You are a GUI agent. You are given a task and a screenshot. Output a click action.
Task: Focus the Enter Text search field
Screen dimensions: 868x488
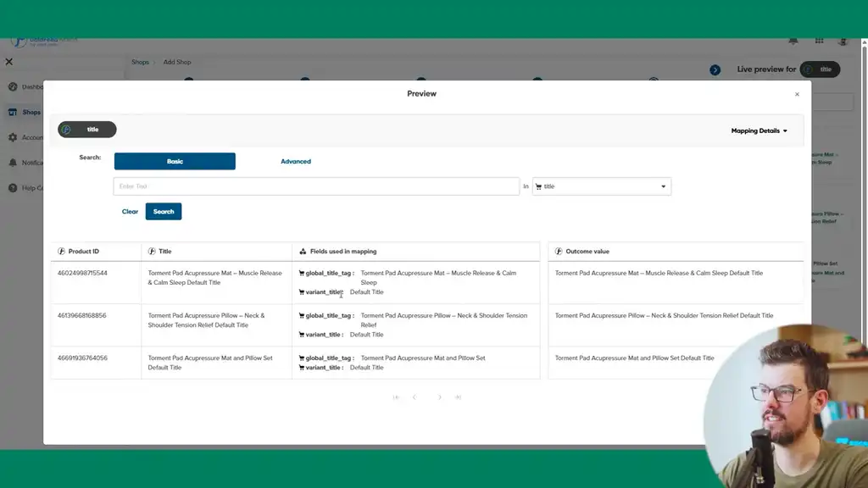pyautogui.click(x=316, y=186)
